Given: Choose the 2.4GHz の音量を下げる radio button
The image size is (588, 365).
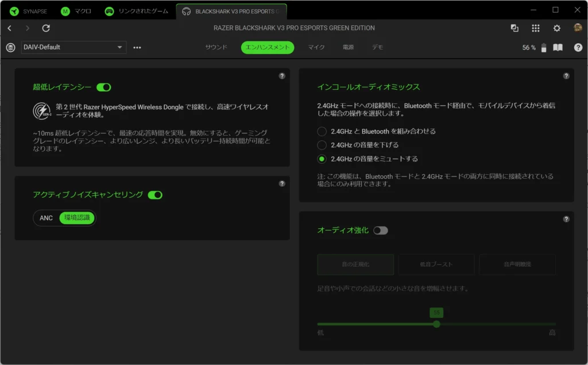Looking at the screenshot, I should pyautogui.click(x=322, y=145).
